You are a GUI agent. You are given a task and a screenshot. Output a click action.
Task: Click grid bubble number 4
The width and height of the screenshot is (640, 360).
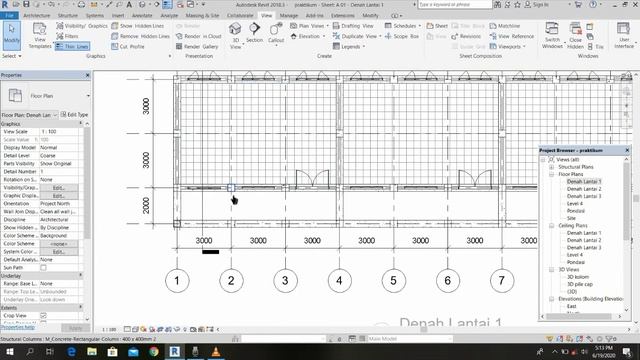coord(339,280)
